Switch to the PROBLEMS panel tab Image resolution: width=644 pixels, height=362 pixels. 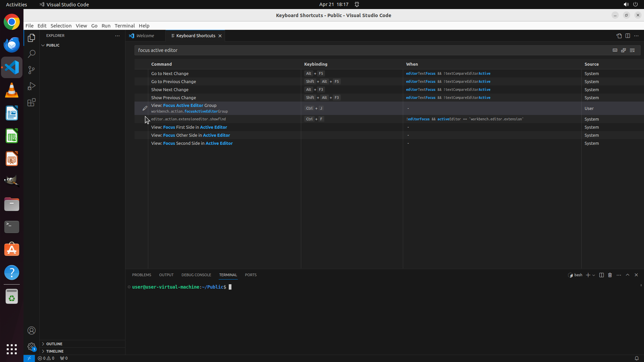click(142, 275)
